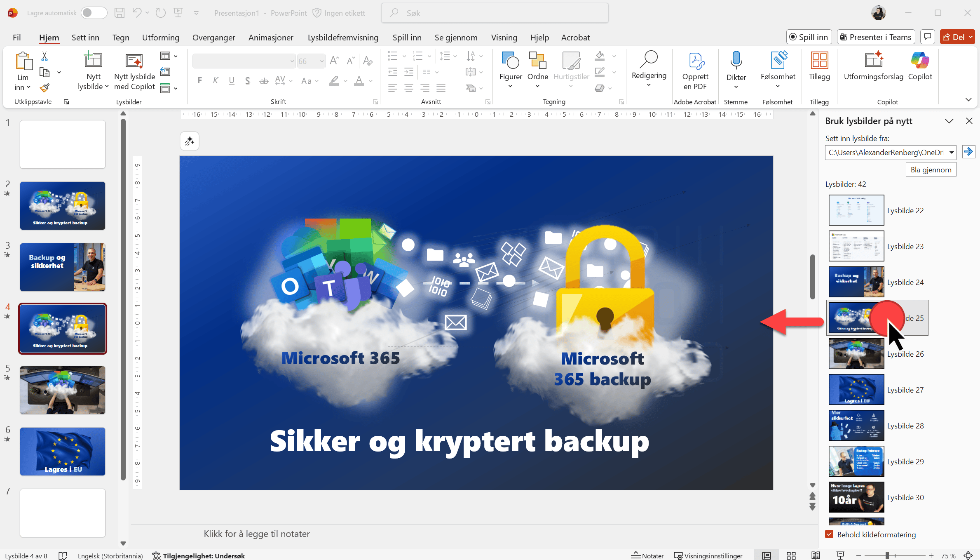The image size is (980, 560).
Task: Select the Lysbilde 27 thumbnail
Action: pyautogui.click(x=856, y=389)
